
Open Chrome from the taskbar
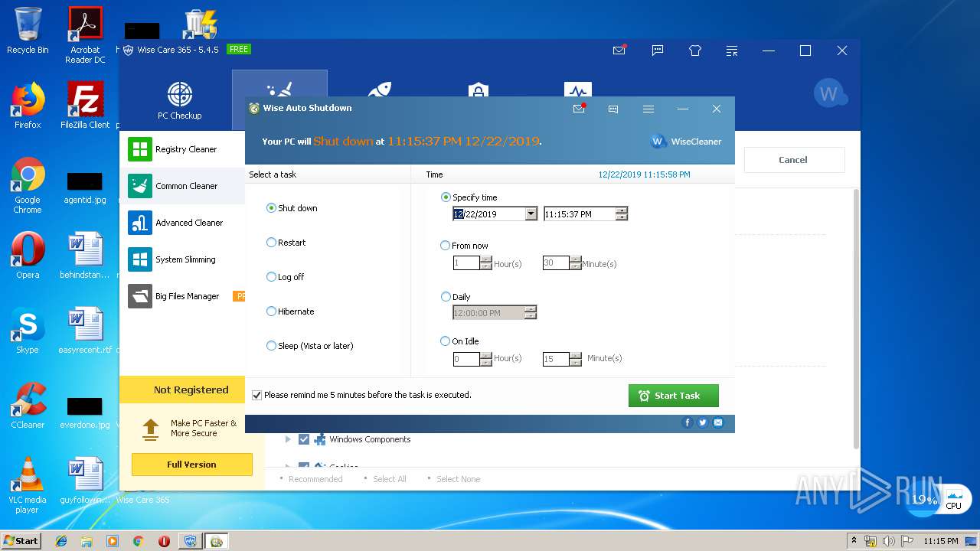click(139, 541)
